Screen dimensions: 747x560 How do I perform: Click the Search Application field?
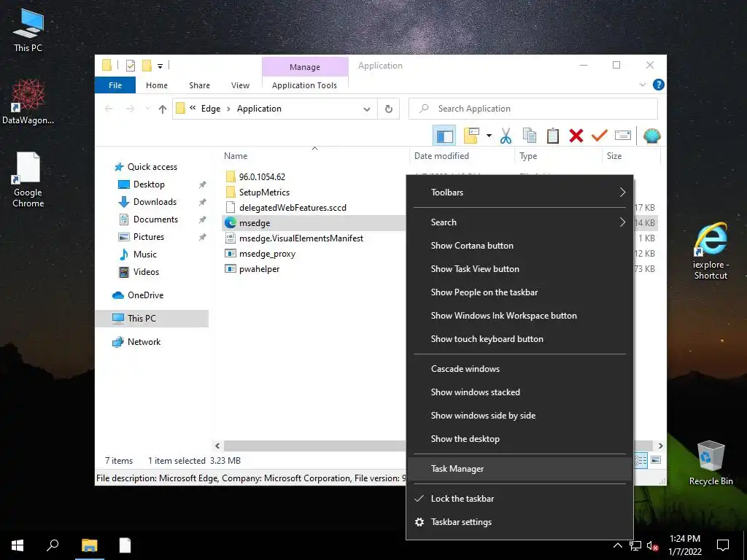point(533,109)
